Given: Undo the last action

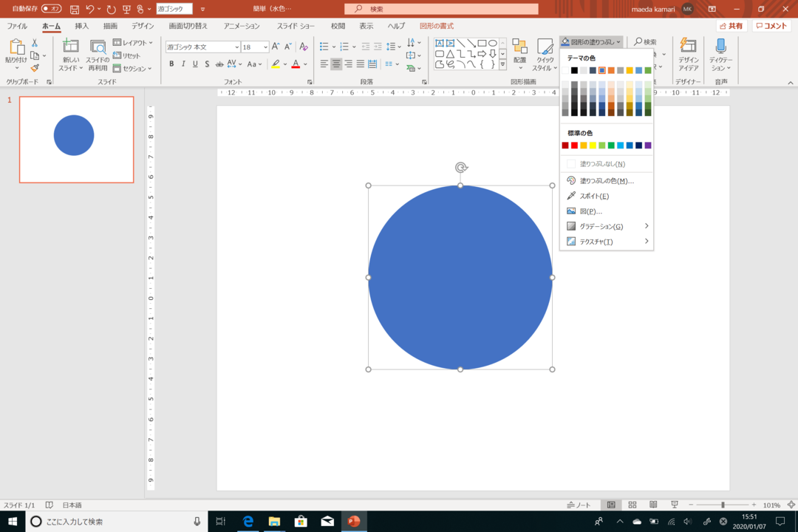Looking at the screenshot, I should [90, 9].
